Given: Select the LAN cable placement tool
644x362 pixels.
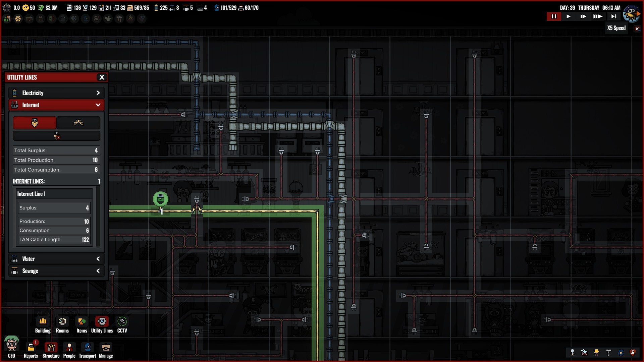Looking at the screenshot, I should coord(35,123).
